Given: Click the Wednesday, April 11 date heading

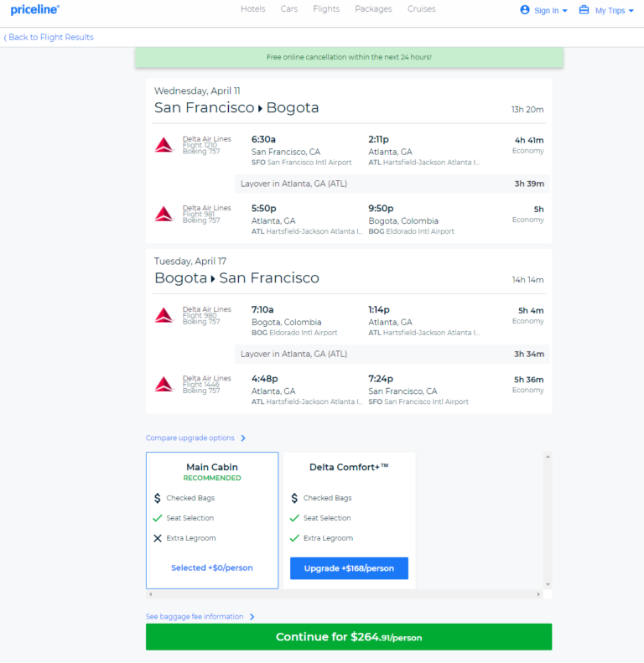Looking at the screenshot, I should tap(197, 91).
